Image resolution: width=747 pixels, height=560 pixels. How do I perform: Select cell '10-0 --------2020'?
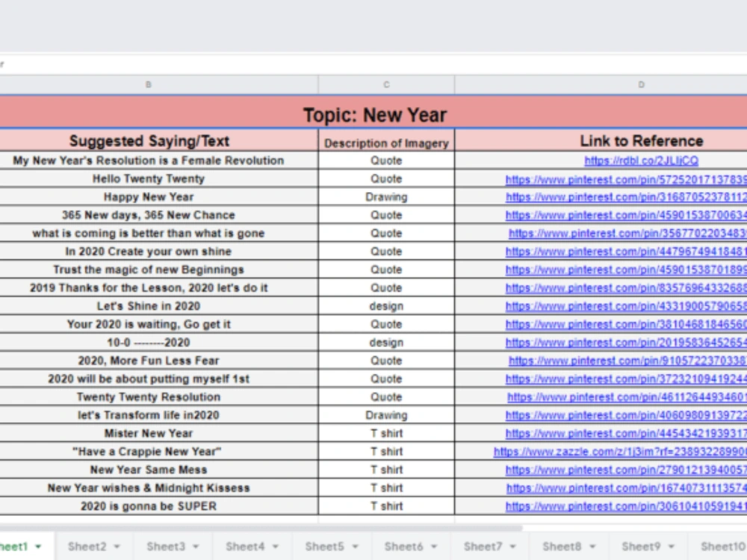coord(158,343)
